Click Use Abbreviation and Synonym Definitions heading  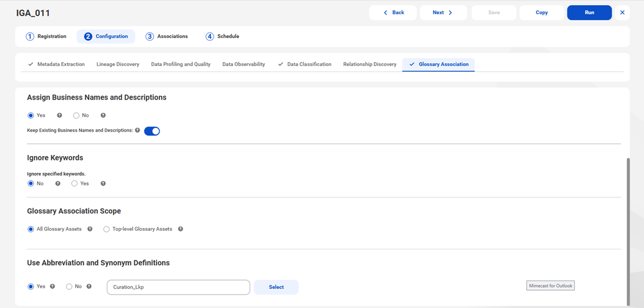98,263
